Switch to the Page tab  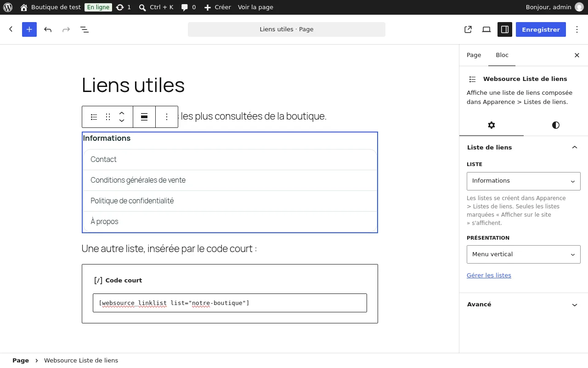tap(474, 55)
